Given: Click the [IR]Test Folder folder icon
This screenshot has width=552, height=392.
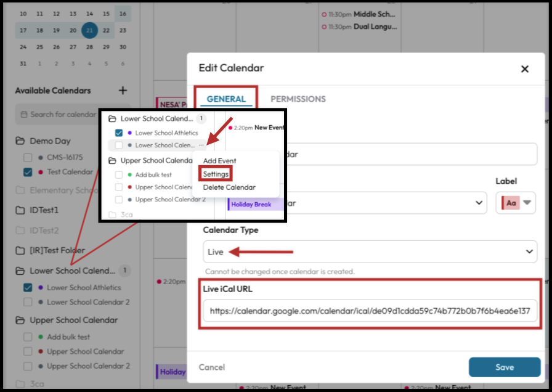Looking at the screenshot, I should click(x=20, y=250).
